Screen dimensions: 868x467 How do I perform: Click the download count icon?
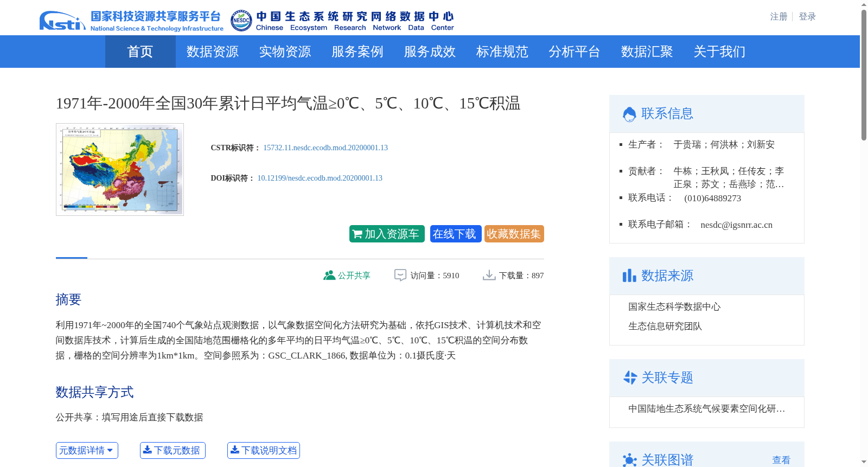(489, 276)
